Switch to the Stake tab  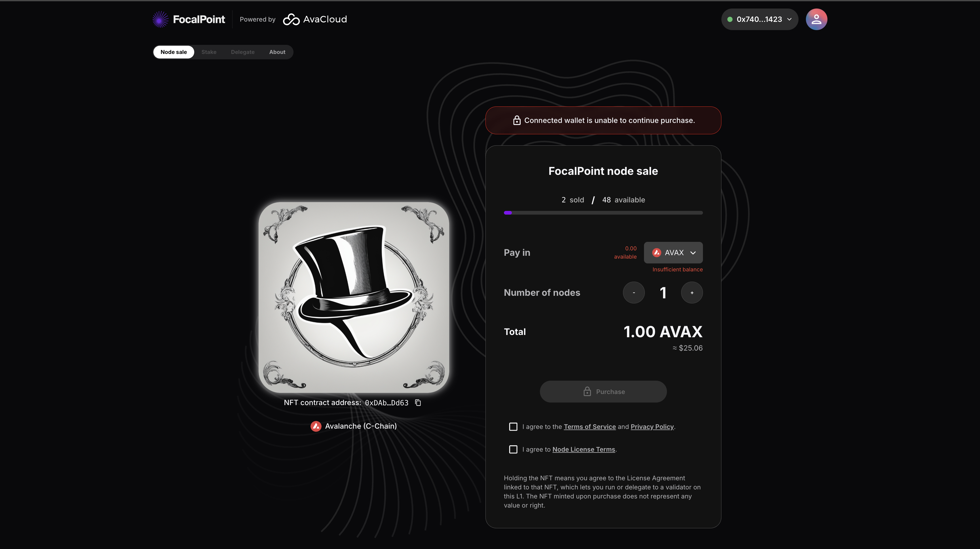click(209, 52)
